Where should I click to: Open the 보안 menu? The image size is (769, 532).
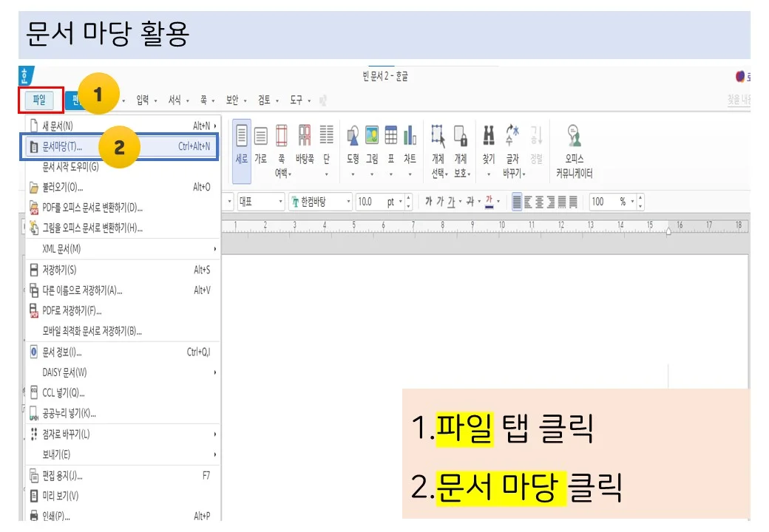236,100
